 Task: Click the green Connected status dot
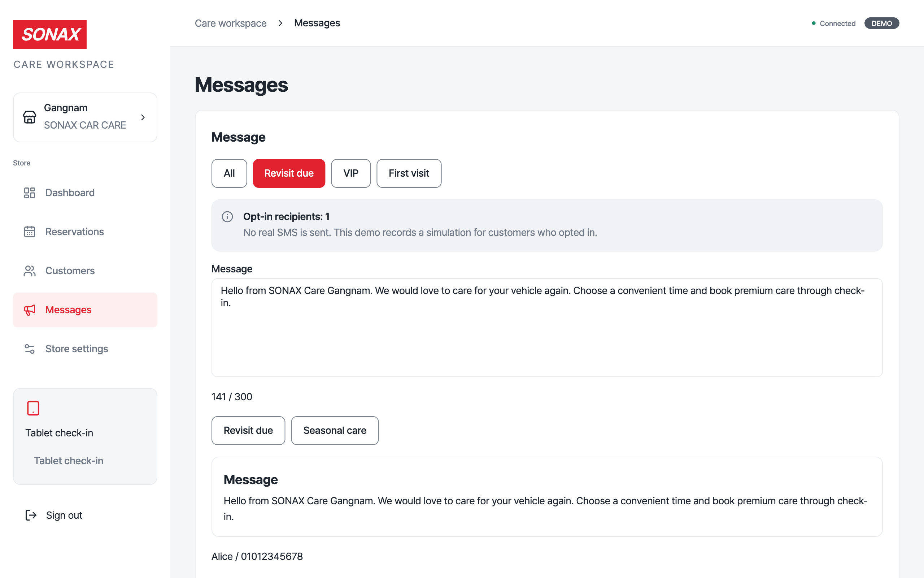pos(814,23)
